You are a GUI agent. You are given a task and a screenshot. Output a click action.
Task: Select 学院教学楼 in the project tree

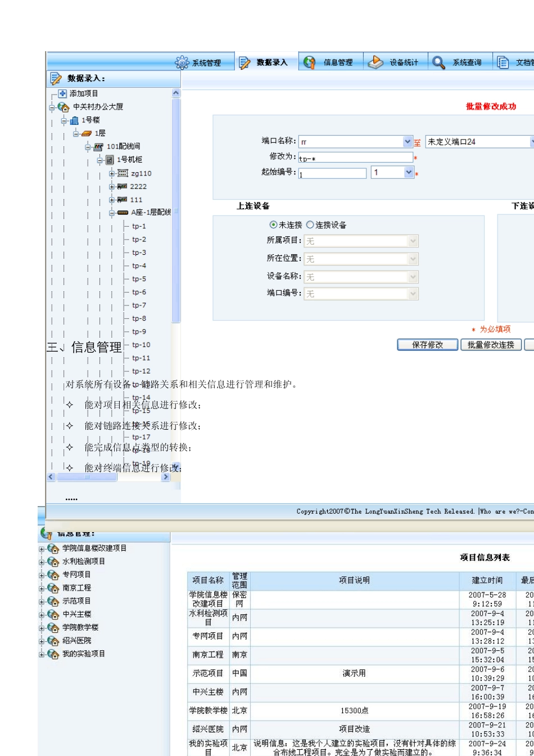(80, 627)
